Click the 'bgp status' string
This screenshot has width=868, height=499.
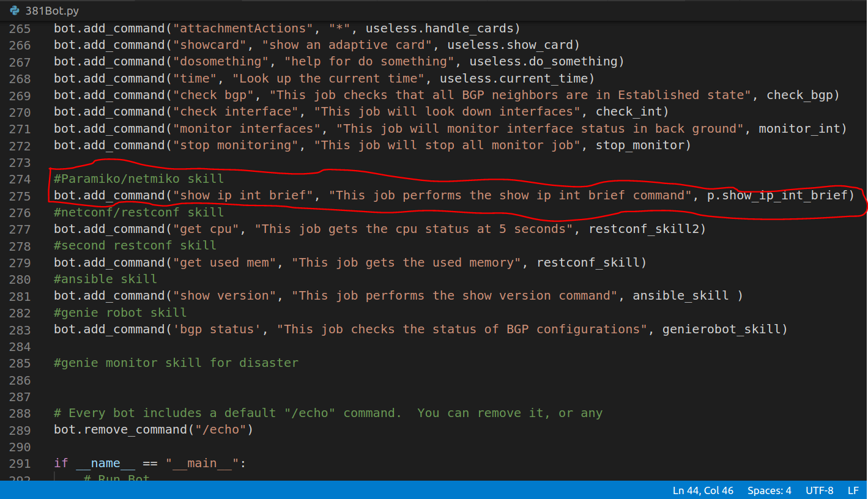217,329
